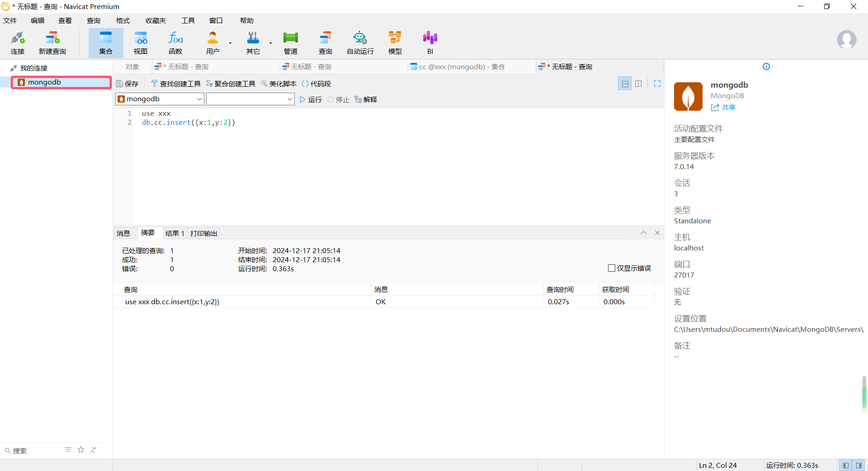Open the 文件 menu
The width and height of the screenshot is (868, 471).
pos(10,20)
